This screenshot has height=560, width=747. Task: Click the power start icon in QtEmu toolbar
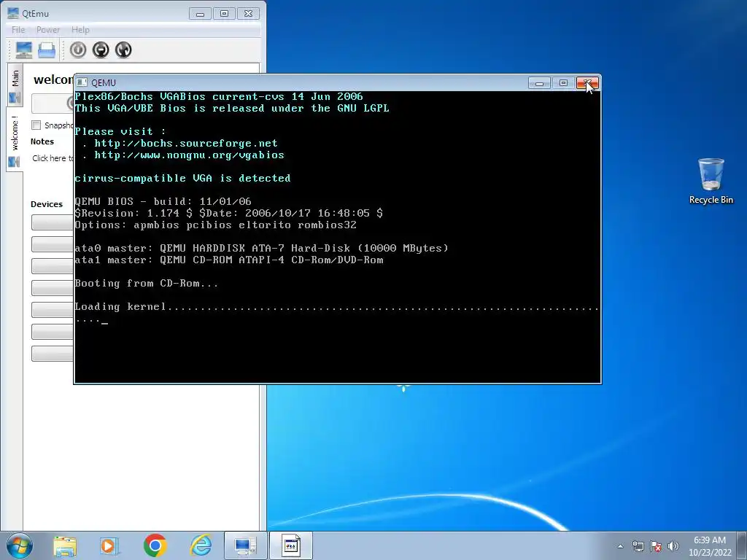click(x=78, y=50)
